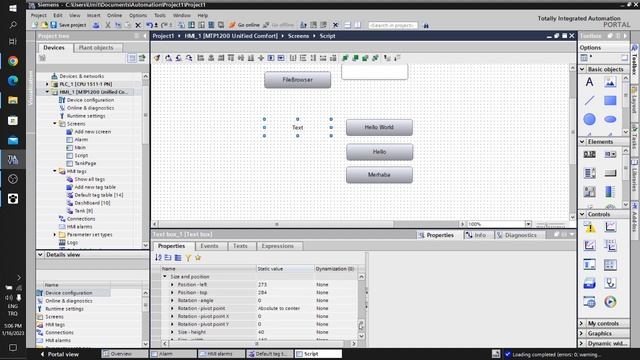Viewport: 640px width, 360px height.
Task: Open Chrome from the Windows taskbar
Action: pos(13,61)
